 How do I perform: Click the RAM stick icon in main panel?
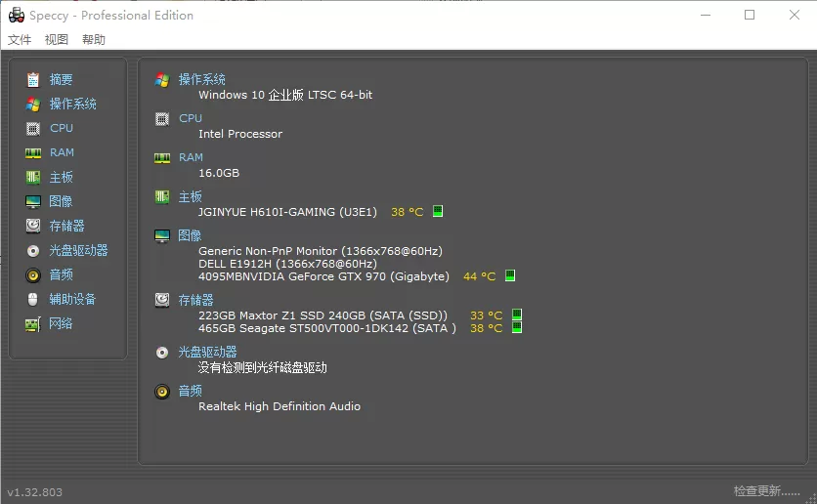tap(162, 158)
